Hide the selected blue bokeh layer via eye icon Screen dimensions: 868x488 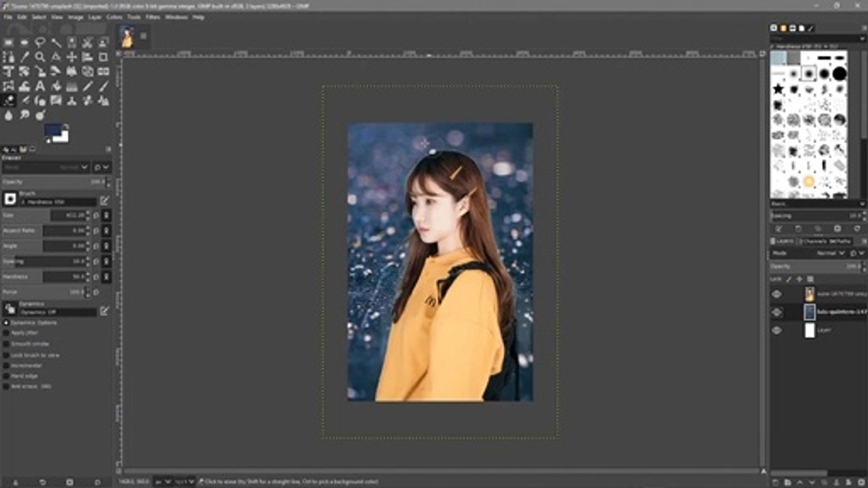click(776, 312)
